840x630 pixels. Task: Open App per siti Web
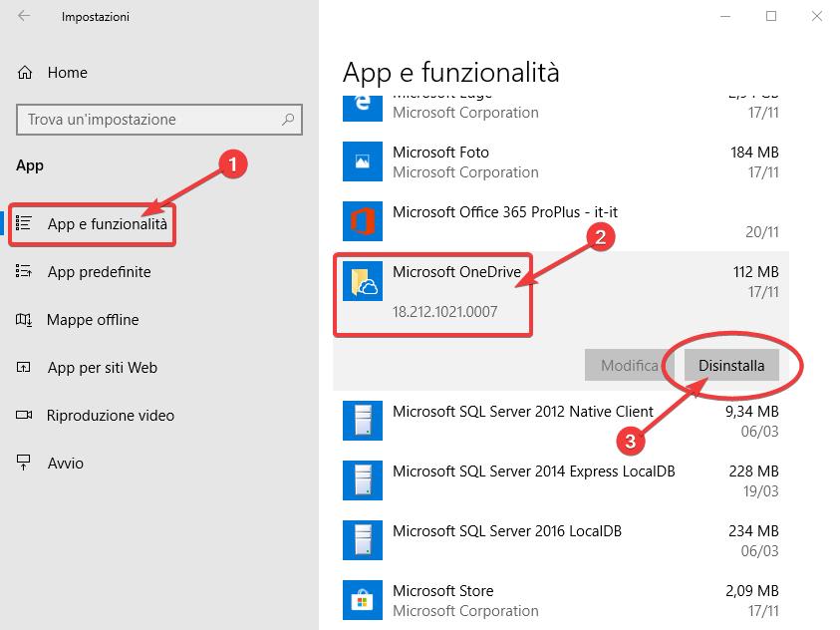click(103, 368)
